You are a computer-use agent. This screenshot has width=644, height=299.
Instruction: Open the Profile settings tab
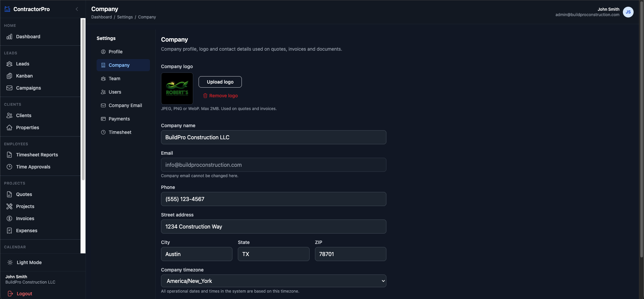(123, 52)
